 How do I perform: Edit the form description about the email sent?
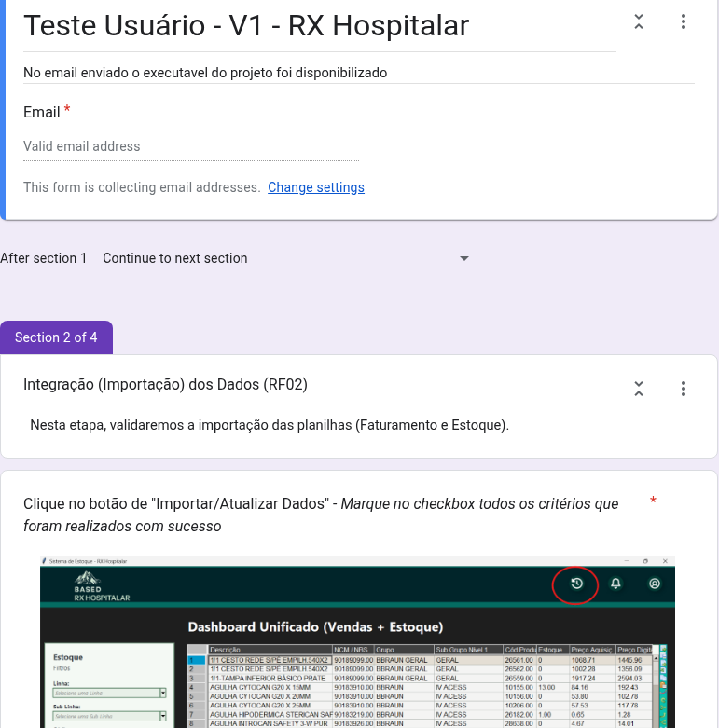(x=205, y=73)
